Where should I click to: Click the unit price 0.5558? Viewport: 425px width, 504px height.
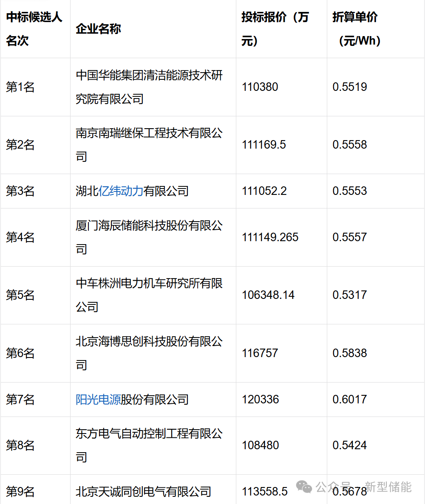[350, 145]
